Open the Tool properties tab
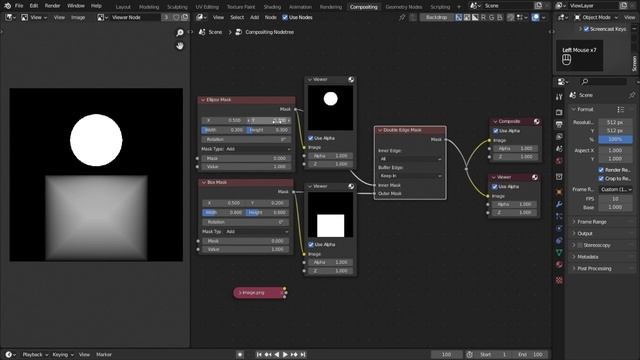The width and height of the screenshot is (640, 360). [x=559, y=97]
